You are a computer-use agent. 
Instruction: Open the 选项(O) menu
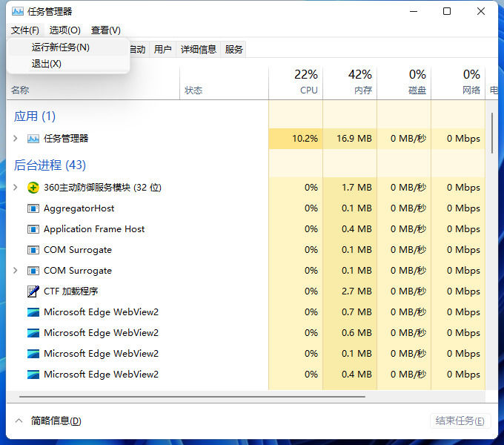[x=65, y=30]
